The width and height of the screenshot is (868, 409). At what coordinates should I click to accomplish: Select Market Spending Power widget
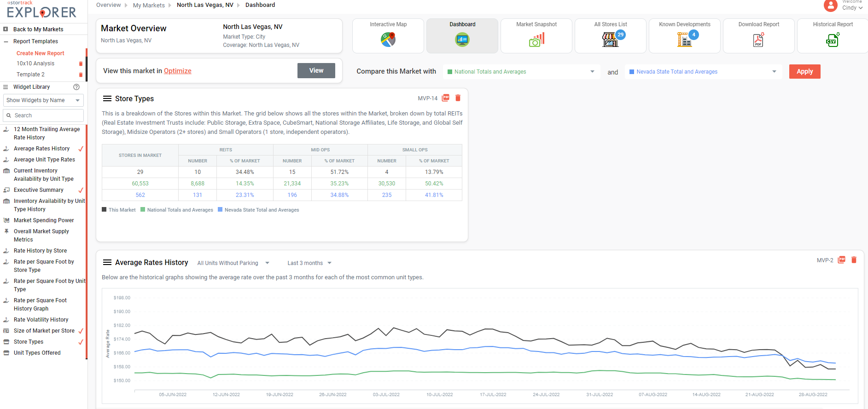point(44,220)
